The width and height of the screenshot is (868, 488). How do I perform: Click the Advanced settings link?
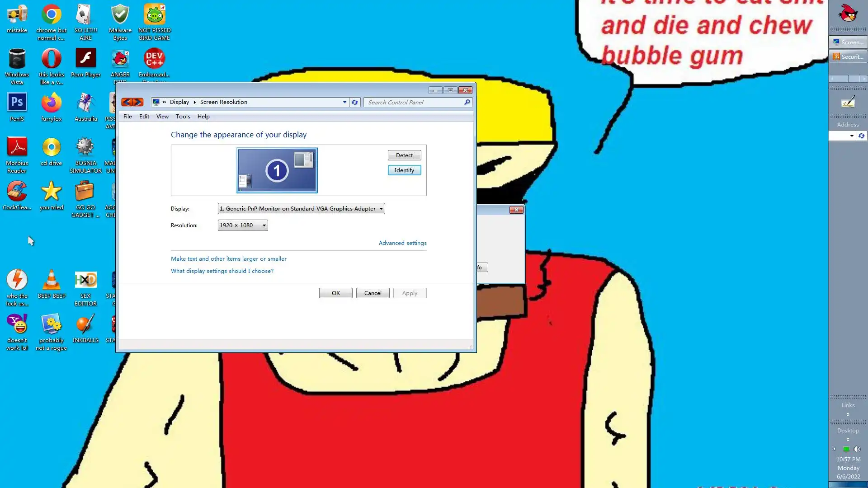(x=402, y=243)
